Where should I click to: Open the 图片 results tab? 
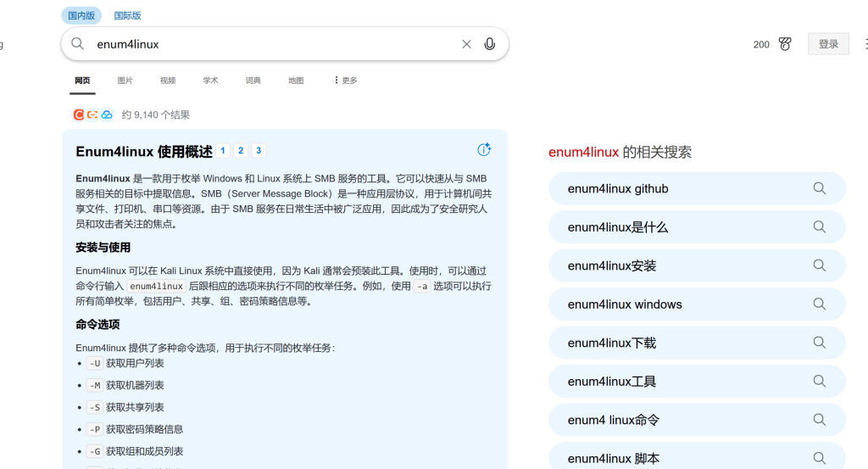pyautogui.click(x=125, y=81)
